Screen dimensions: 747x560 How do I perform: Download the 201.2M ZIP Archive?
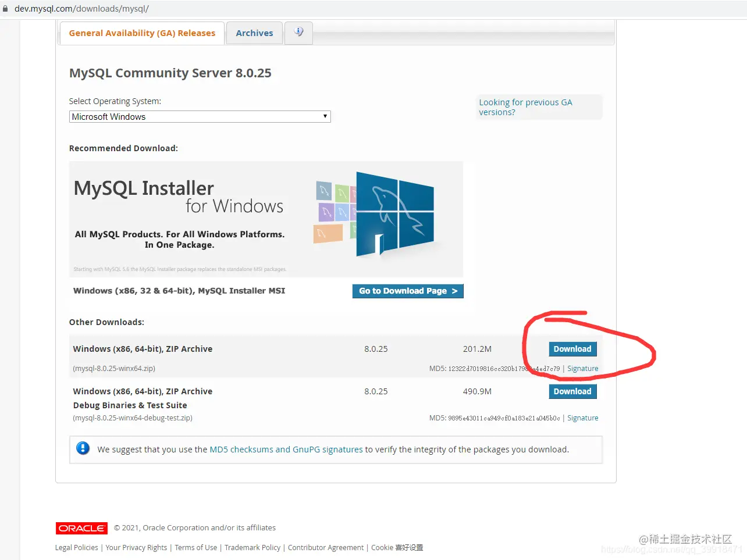pos(572,349)
